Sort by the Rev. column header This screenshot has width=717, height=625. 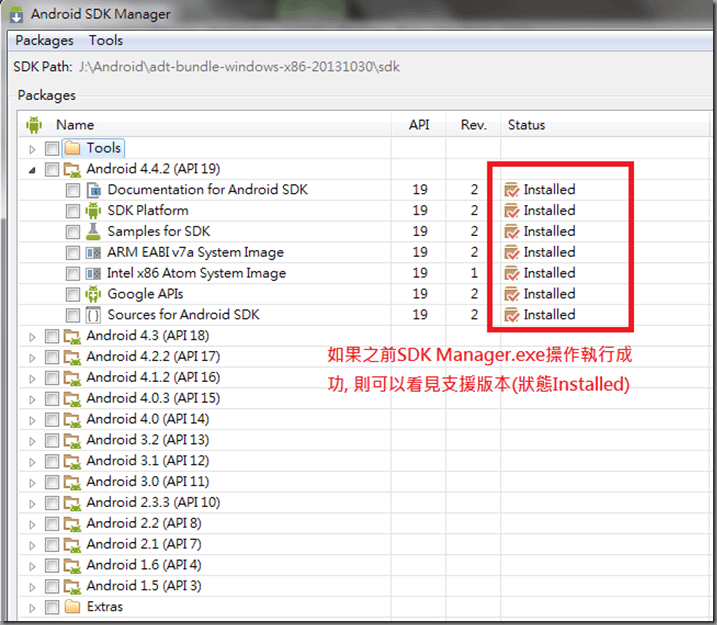tap(474, 125)
